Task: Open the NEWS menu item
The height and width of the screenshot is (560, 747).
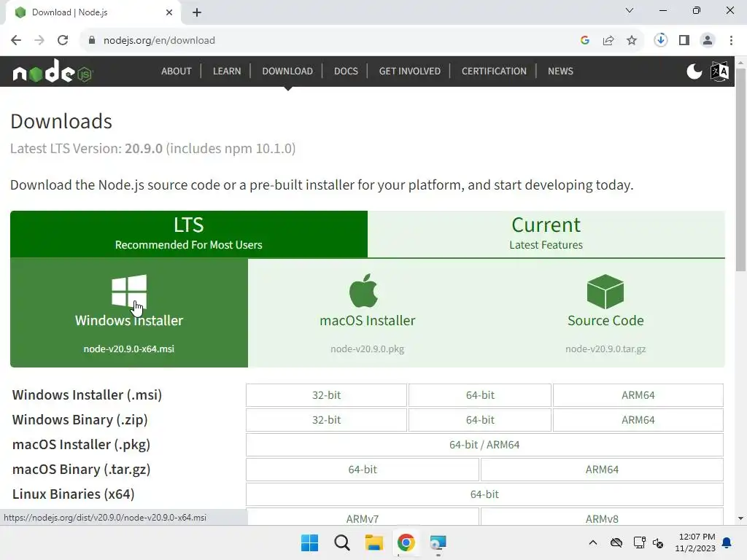Action: tap(560, 71)
